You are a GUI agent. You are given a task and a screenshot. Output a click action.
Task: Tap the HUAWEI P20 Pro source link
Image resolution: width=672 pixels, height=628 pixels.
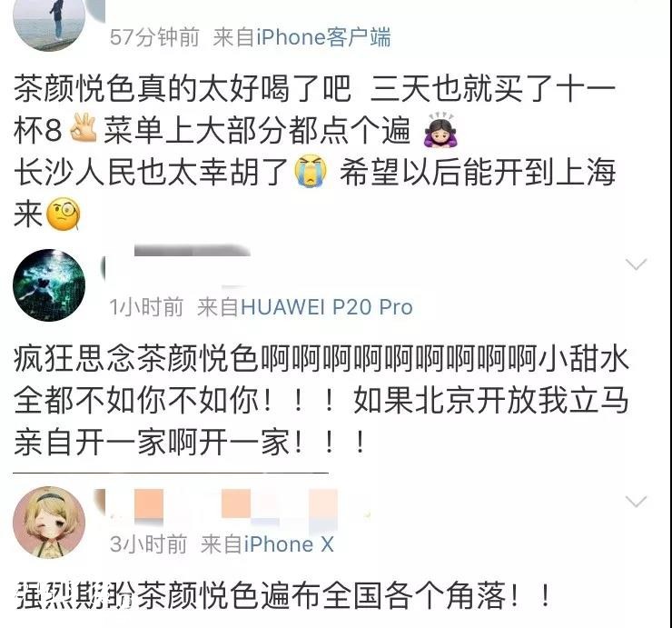[x=327, y=307]
